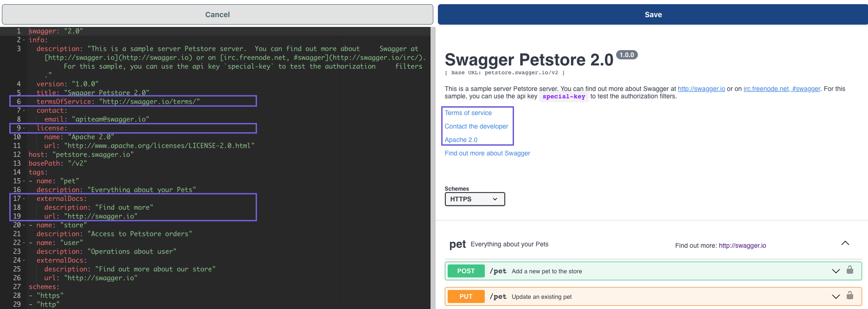This screenshot has height=309, width=868.
Task: Fold the info block at line 2
Action: coord(24,40)
